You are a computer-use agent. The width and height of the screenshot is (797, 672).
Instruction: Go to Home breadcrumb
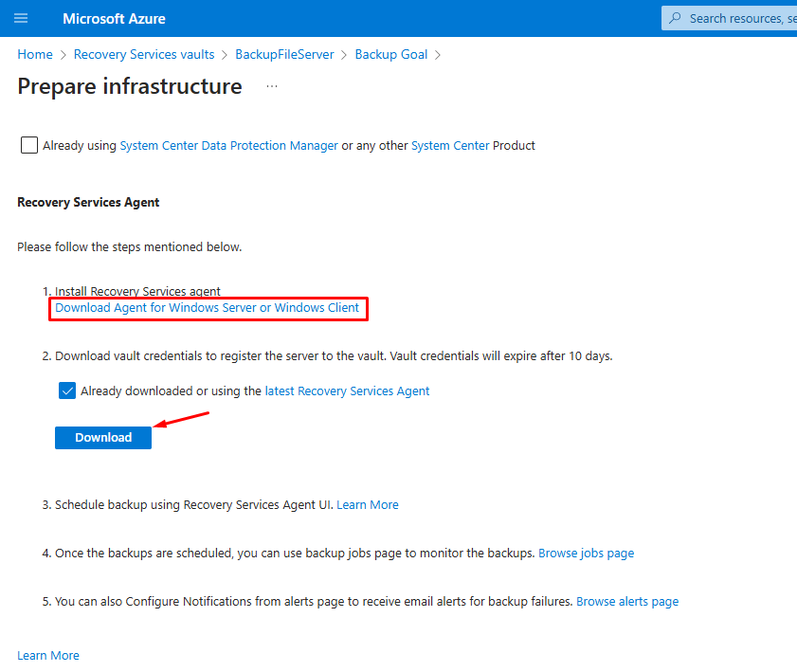[35, 54]
